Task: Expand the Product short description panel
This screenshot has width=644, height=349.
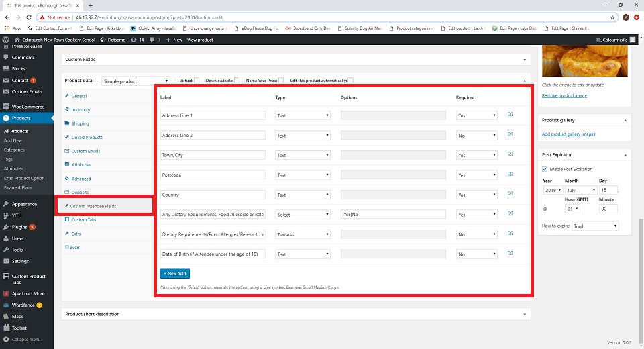Action: [525, 314]
